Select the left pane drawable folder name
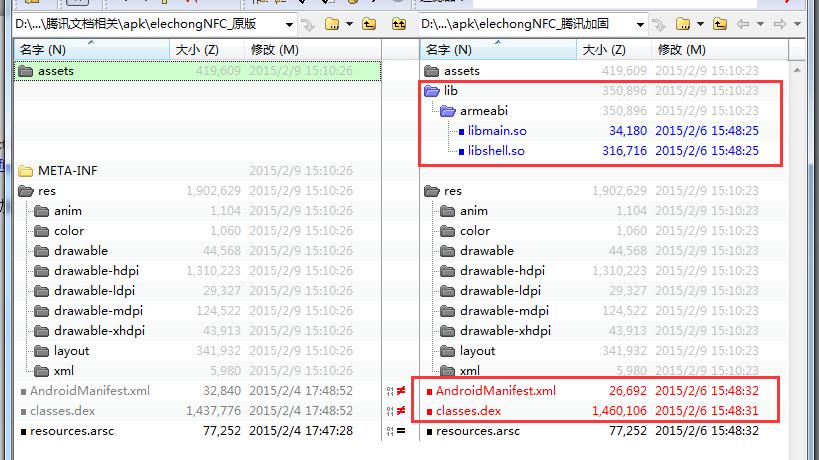Viewport: 819px width, 460px height. [81, 251]
